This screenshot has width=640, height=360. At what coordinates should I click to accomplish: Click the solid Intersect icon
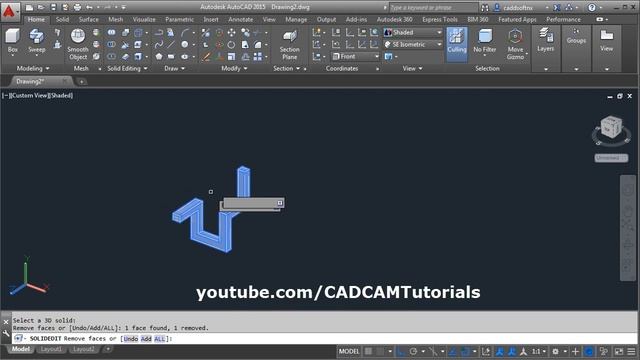[x=111, y=57]
